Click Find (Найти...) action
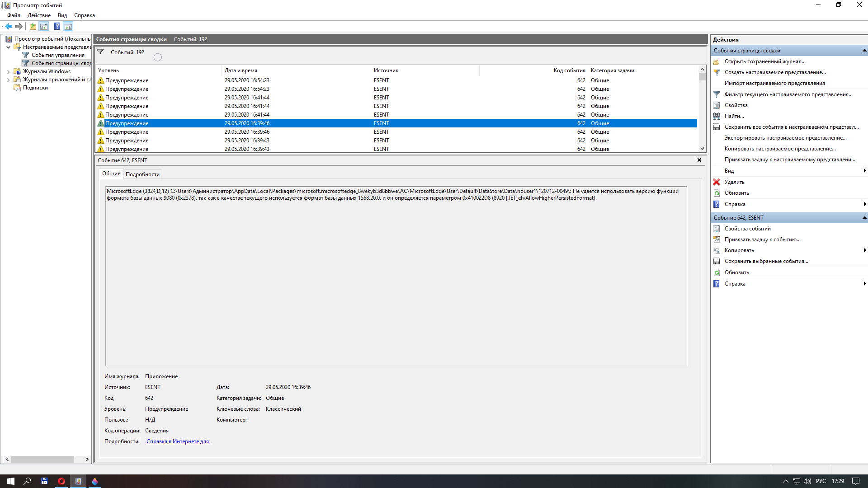The image size is (868, 488). pos(734,116)
